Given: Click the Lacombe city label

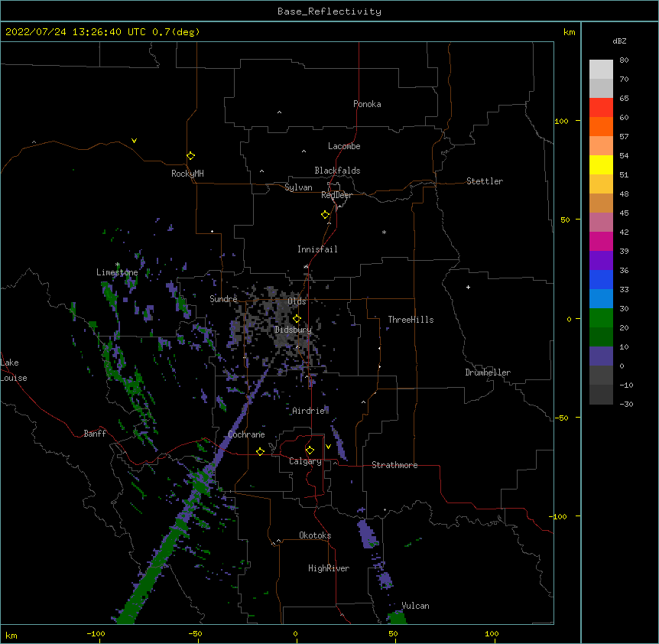Looking at the screenshot, I should 344,146.
